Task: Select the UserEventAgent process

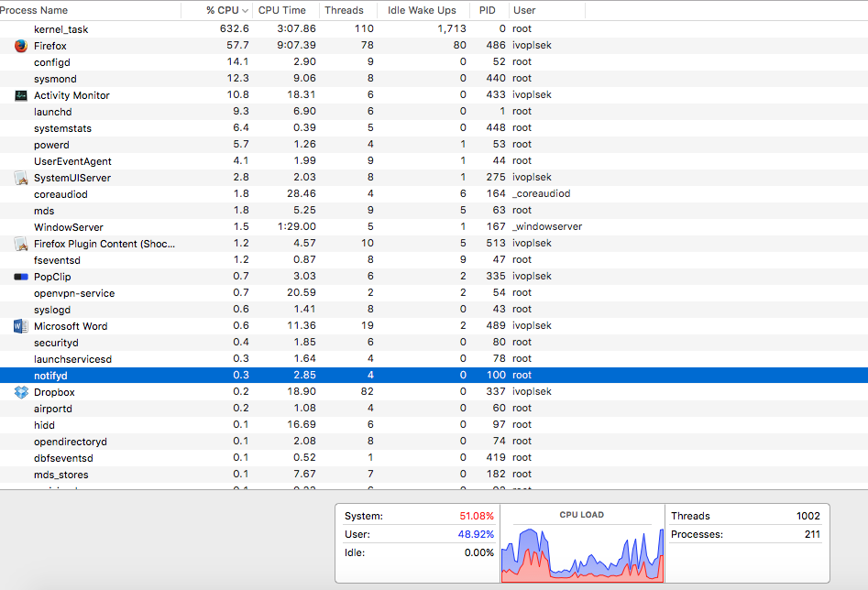Action: point(72,161)
